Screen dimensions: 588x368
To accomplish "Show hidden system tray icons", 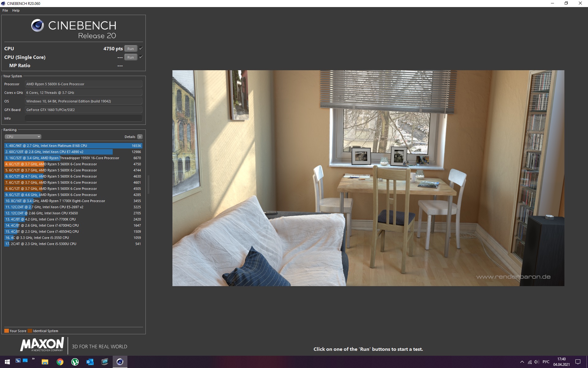I will pyautogui.click(x=522, y=362).
